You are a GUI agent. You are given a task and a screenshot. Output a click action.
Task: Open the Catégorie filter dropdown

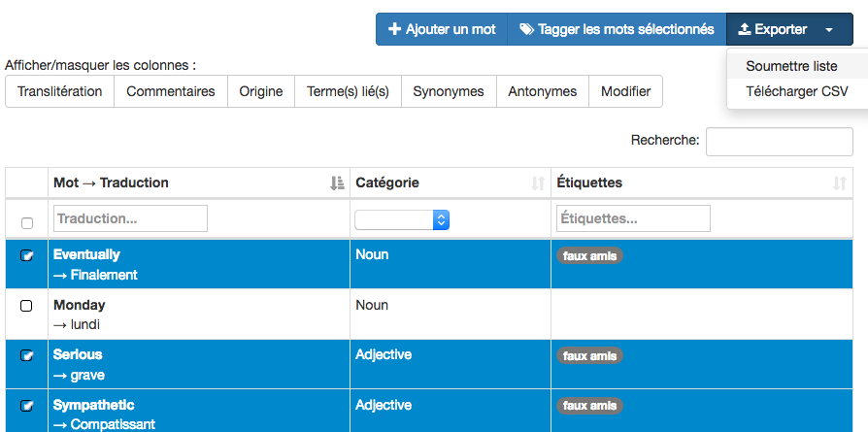point(401,219)
